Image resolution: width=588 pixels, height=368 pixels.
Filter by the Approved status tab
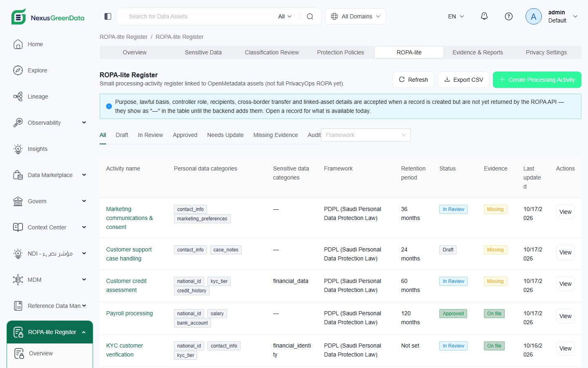point(185,135)
